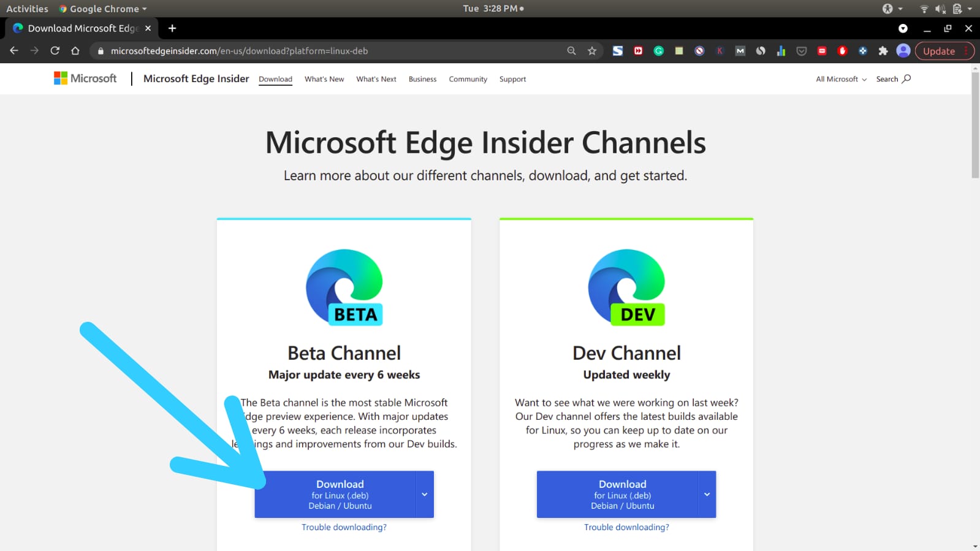
Task: Open the blue S extension icon
Action: [x=618, y=51]
